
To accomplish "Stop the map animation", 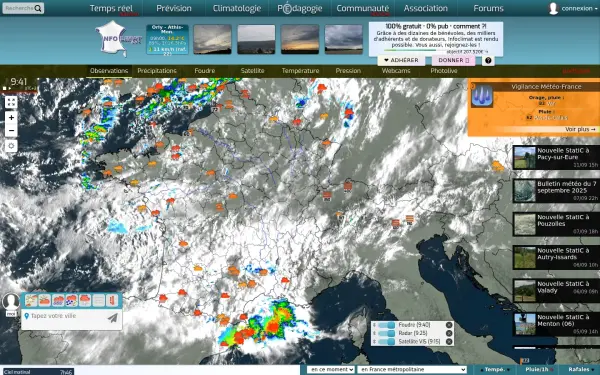I will 5,88.
